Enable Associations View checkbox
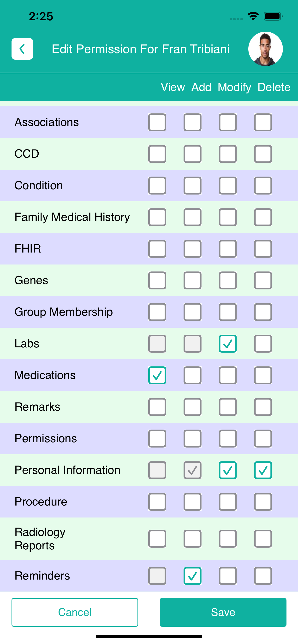This screenshot has height=644, width=298. pos(157,122)
